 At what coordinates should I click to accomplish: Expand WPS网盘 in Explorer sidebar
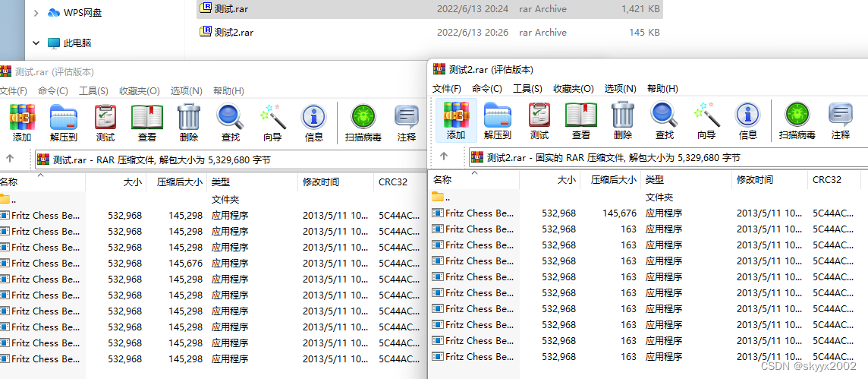tap(36, 12)
